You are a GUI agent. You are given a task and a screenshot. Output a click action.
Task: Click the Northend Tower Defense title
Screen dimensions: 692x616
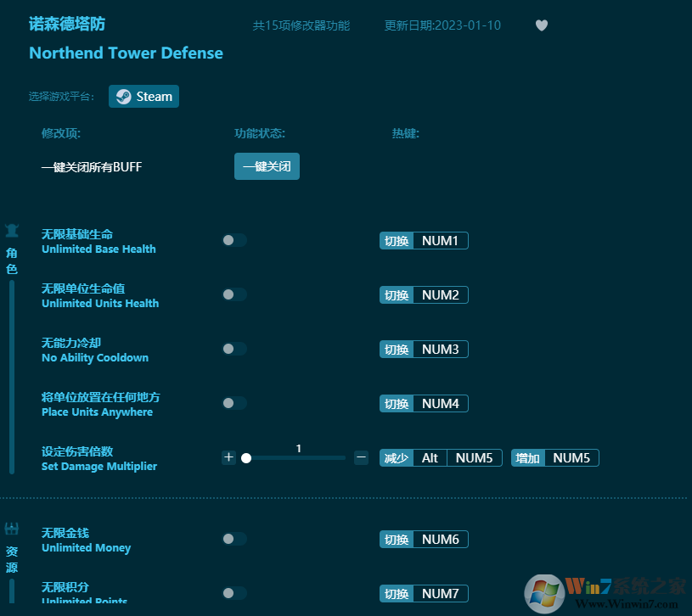(x=126, y=53)
